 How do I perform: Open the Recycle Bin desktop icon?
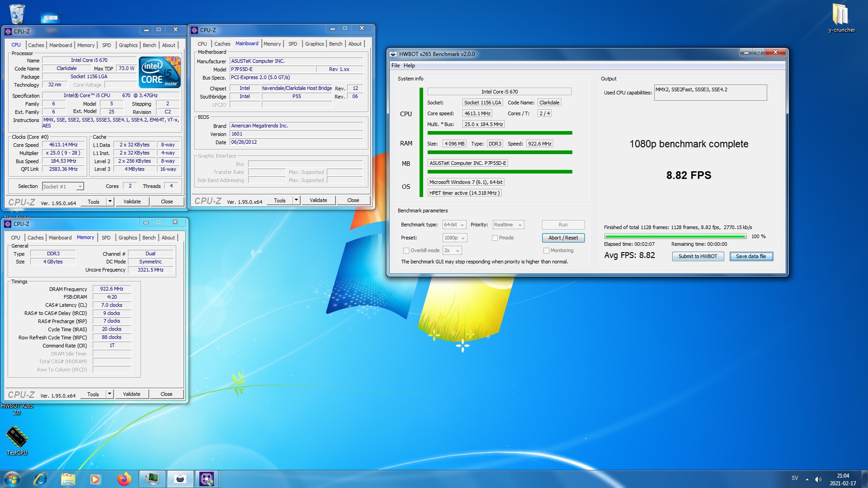click(x=17, y=14)
